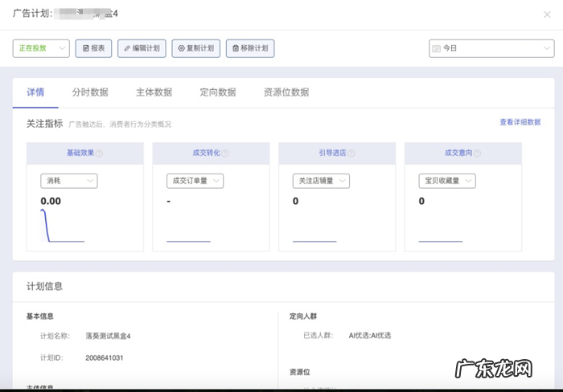Click the 定向人群 heading
Viewport: 563px width, 392px height.
(303, 316)
